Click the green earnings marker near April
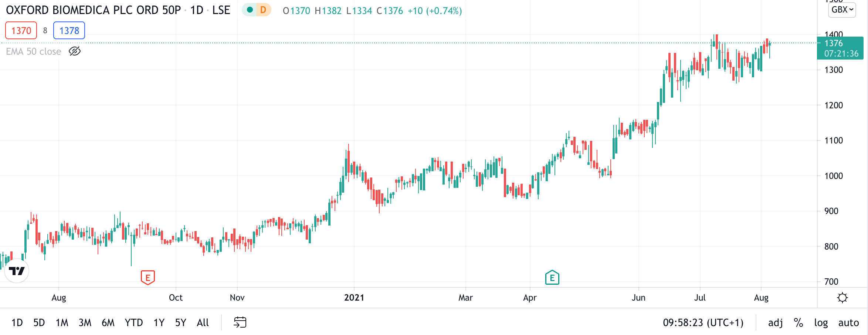This screenshot has width=868, height=335. coord(552,277)
